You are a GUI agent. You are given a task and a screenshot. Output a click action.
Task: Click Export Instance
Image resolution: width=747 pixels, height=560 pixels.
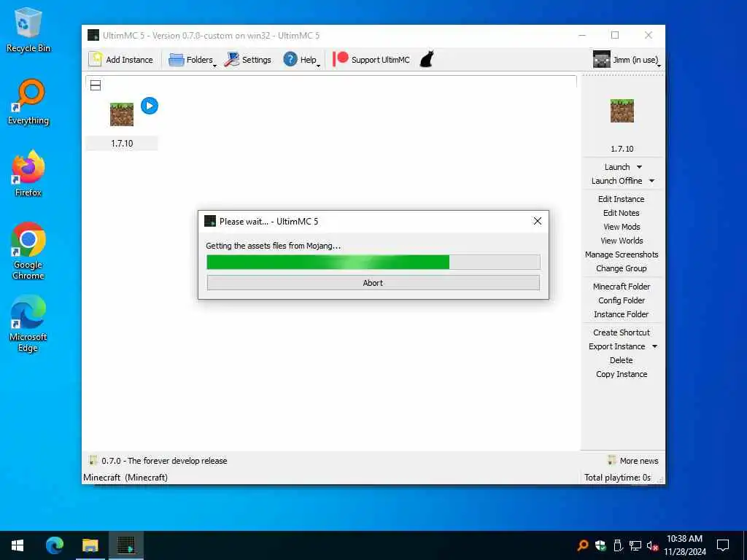[616, 346]
